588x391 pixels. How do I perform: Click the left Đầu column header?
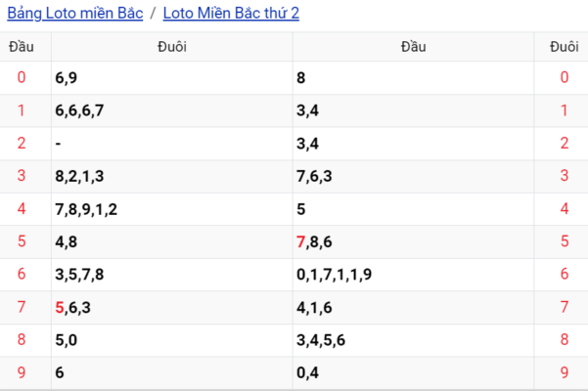click(x=22, y=47)
